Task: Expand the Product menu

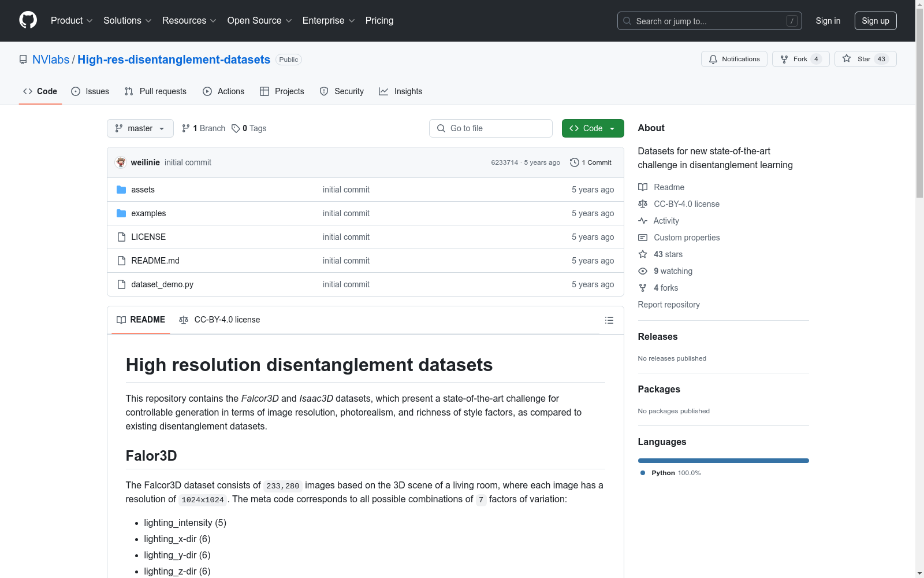Action: (x=72, y=21)
